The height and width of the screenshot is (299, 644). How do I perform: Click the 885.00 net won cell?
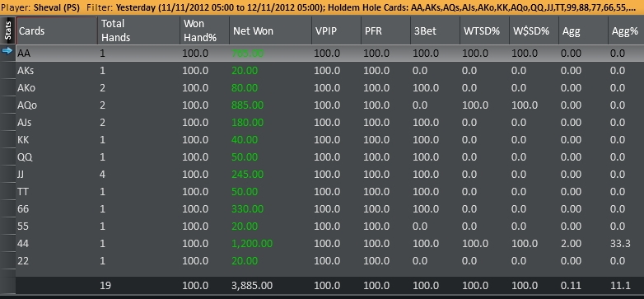[247, 105]
